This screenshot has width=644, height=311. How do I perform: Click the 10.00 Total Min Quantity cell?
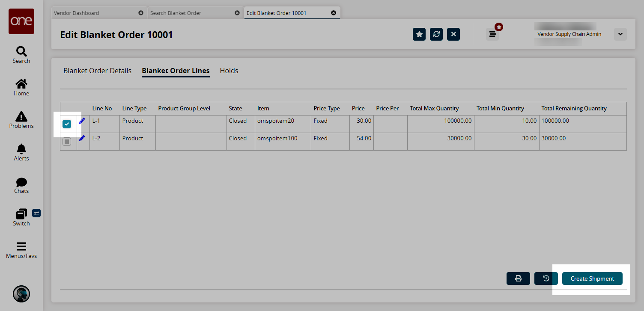(x=507, y=124)
